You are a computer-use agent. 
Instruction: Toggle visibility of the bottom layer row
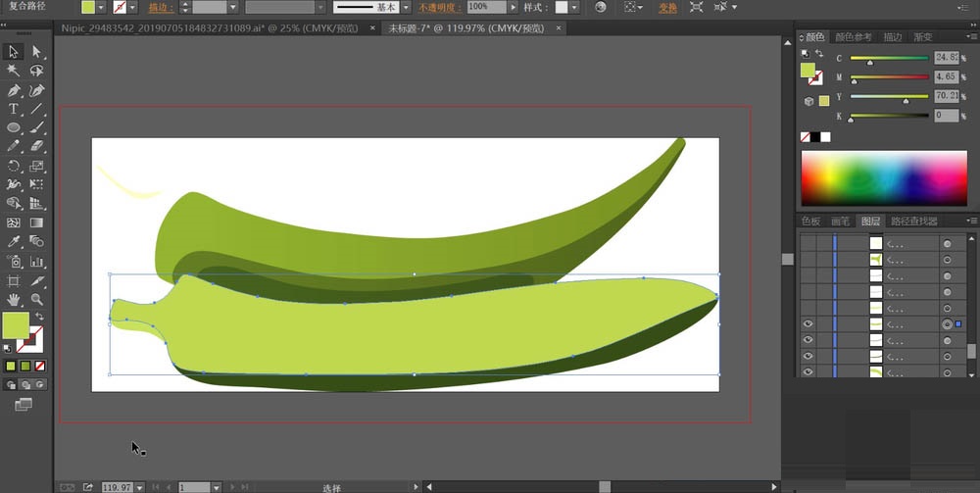(x=808, y=371)
